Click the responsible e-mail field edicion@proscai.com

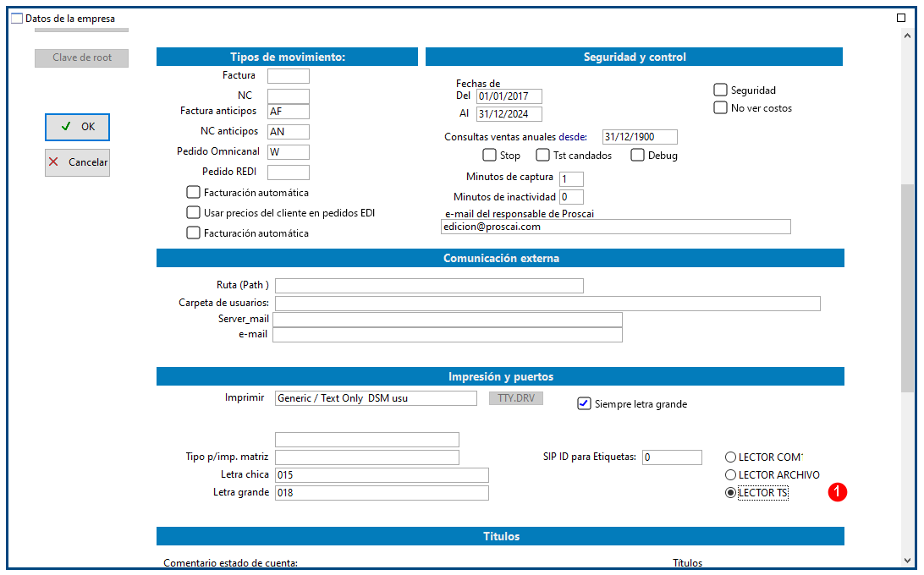(616, 227)
